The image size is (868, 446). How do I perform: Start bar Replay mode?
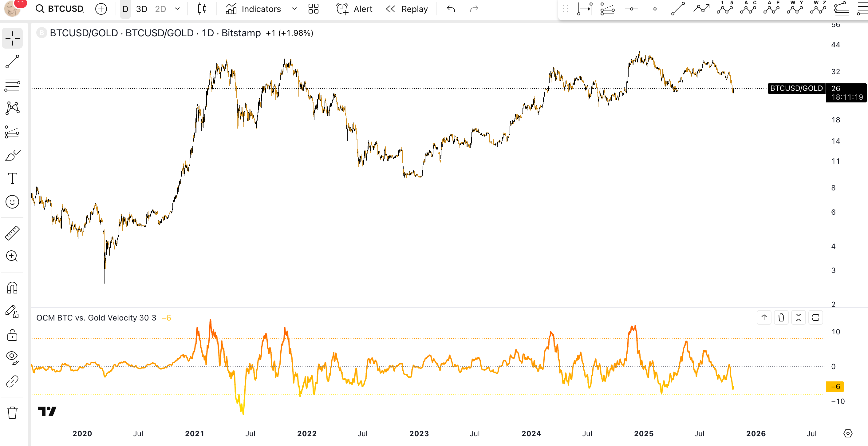407,9
